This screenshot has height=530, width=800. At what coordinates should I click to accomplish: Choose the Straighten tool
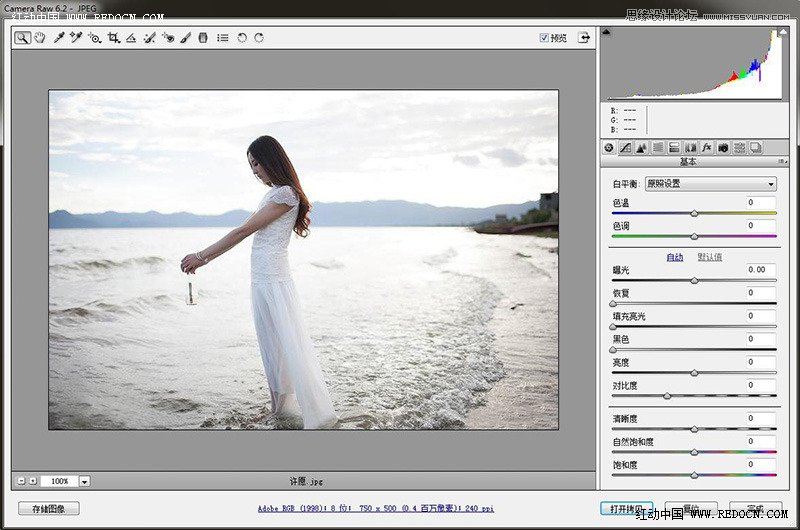(131, 38)
